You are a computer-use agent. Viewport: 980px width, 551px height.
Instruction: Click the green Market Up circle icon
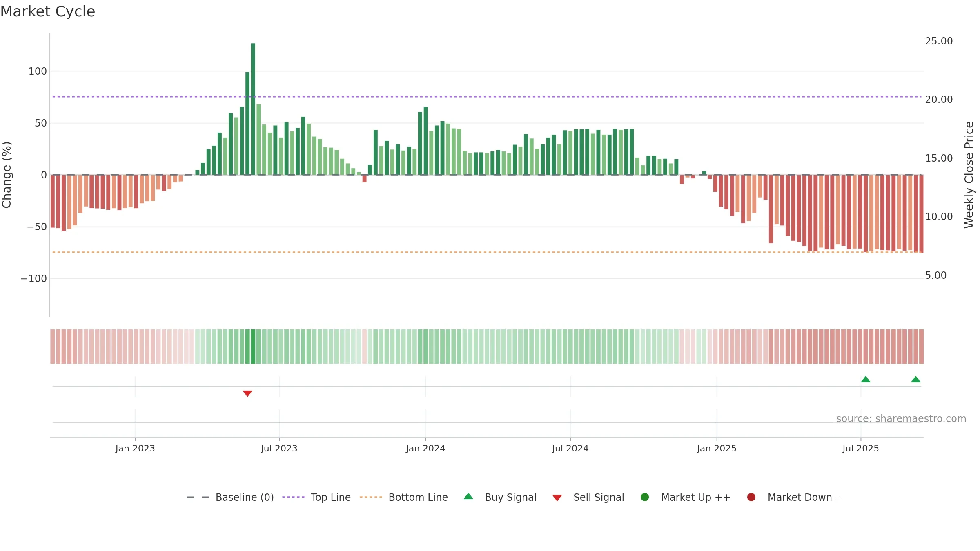(645, 497)
